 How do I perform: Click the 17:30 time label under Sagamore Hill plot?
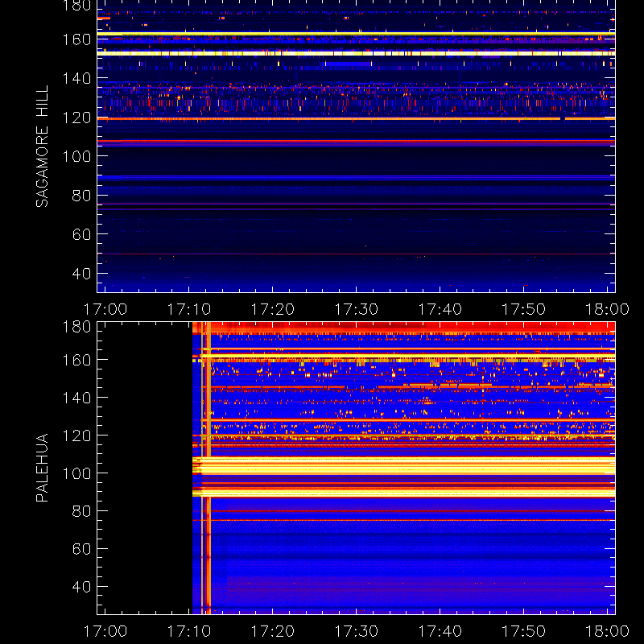[356, 309]
